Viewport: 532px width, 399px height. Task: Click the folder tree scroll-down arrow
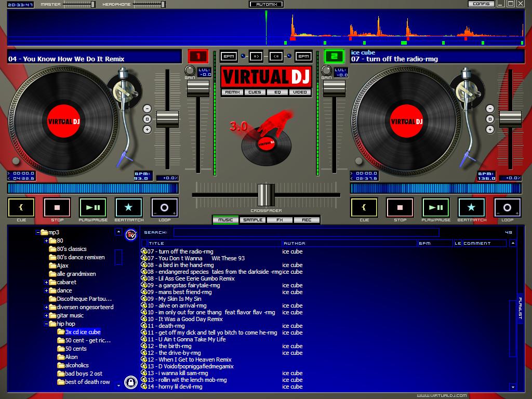pyautogui.click(x=118, y=385)
